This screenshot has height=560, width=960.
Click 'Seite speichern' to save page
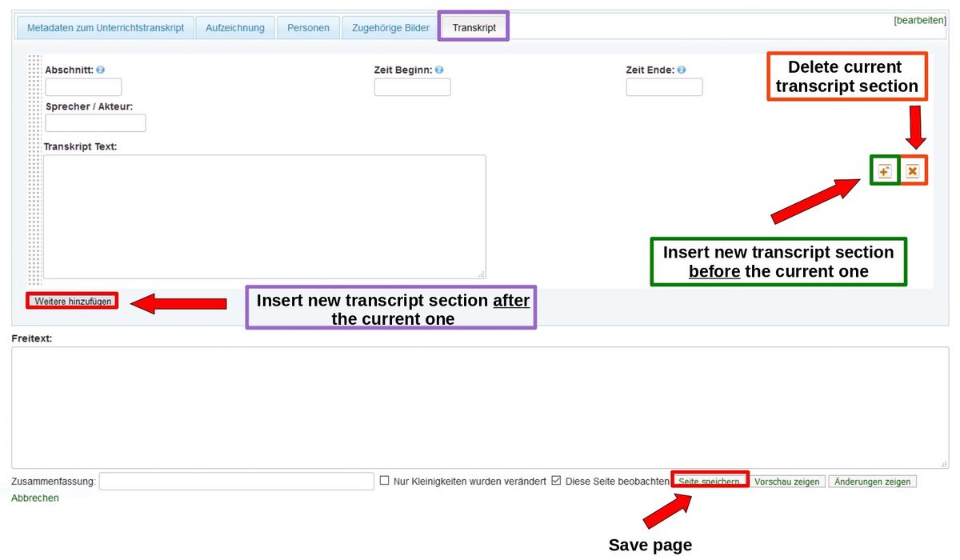click(709, 482)
